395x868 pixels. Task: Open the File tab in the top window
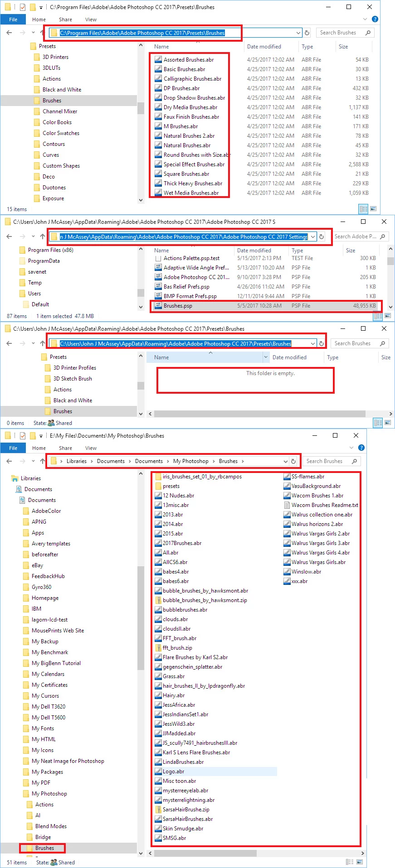pyautogui.click(x=13, y=19)
